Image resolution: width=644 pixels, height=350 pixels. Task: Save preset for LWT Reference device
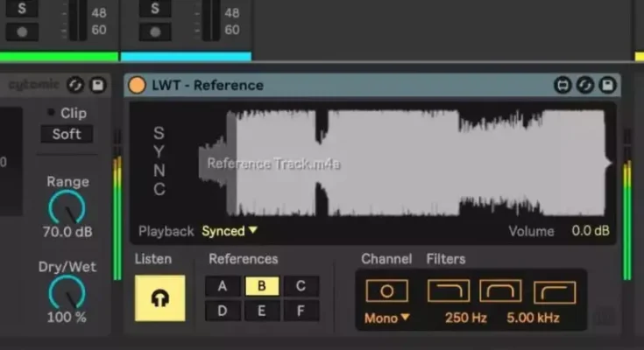point(607,85)
